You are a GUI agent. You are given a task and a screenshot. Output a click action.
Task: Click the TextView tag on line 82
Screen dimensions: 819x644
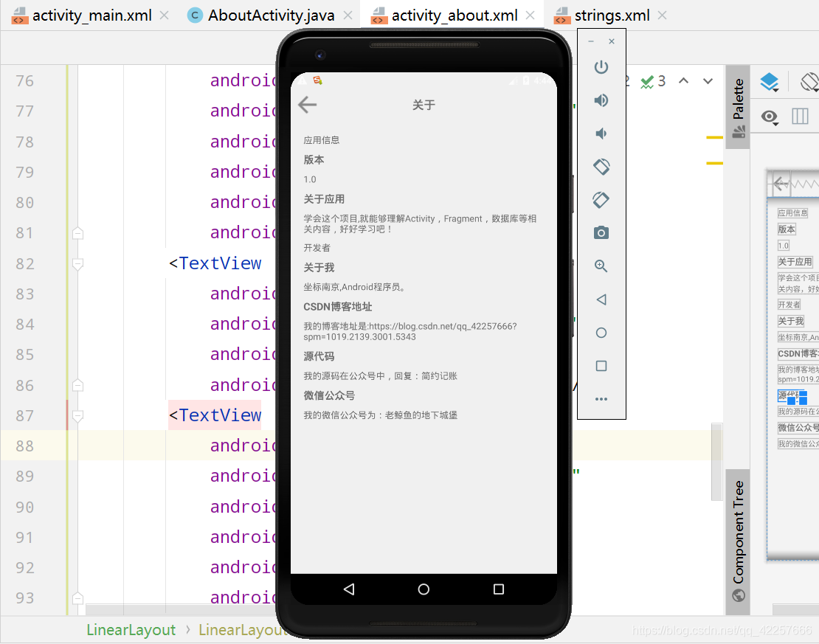(x=220, y=264)
